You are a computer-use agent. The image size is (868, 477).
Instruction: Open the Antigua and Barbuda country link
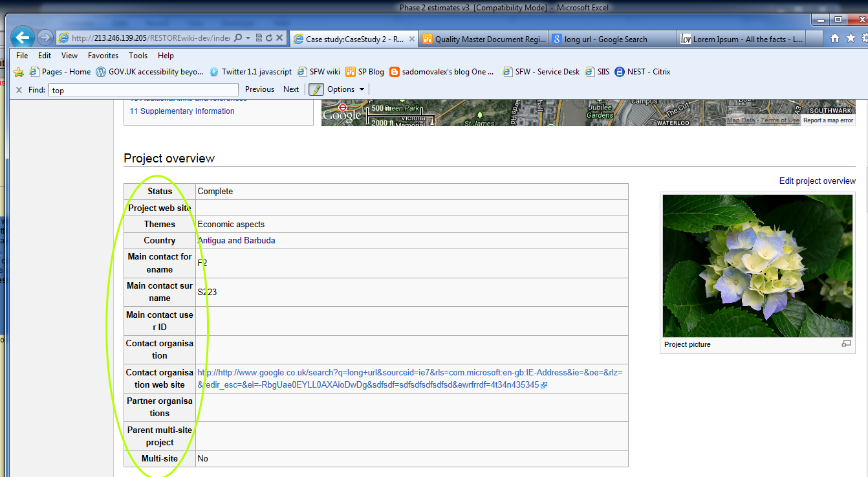(237, 240)
